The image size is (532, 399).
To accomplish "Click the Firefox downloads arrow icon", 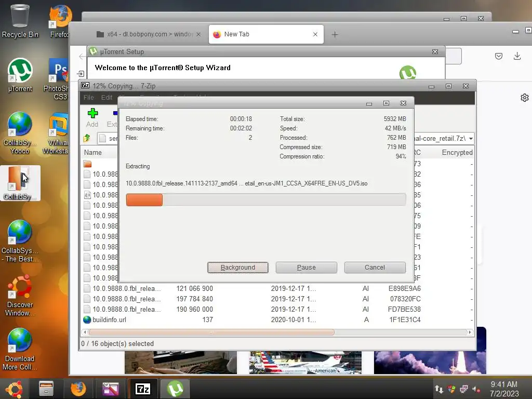I will [x=517, y=56].
